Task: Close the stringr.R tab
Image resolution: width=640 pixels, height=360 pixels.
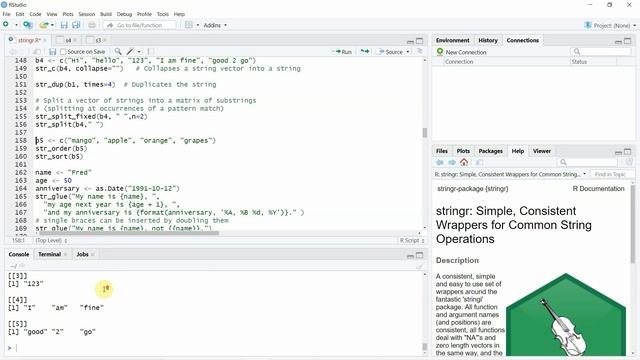Action: tap(44, 40)
